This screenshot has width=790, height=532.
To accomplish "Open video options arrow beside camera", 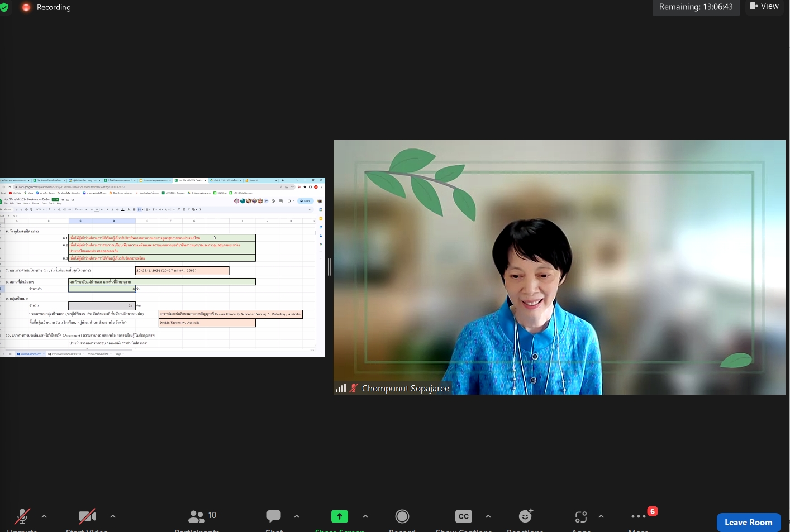I will tap(113, 516).
